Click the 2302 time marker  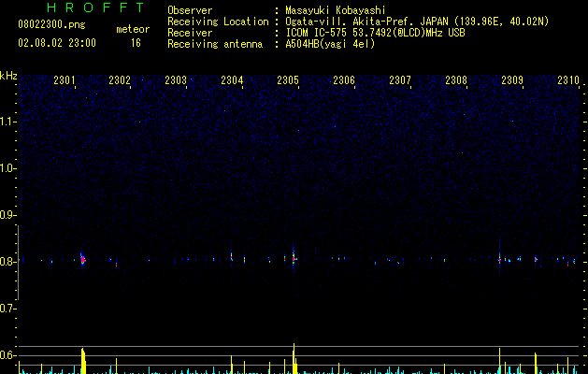click(x=120, y=80)
